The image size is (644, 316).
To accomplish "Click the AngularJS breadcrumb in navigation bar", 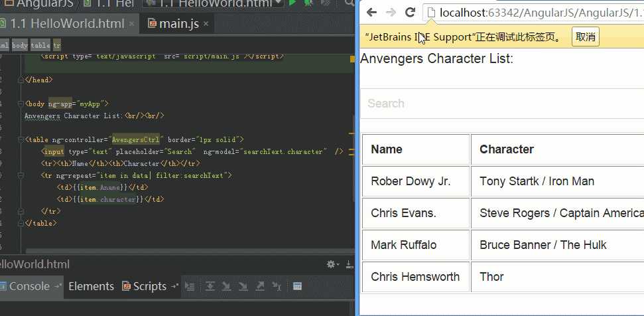I will coord(38,3).
